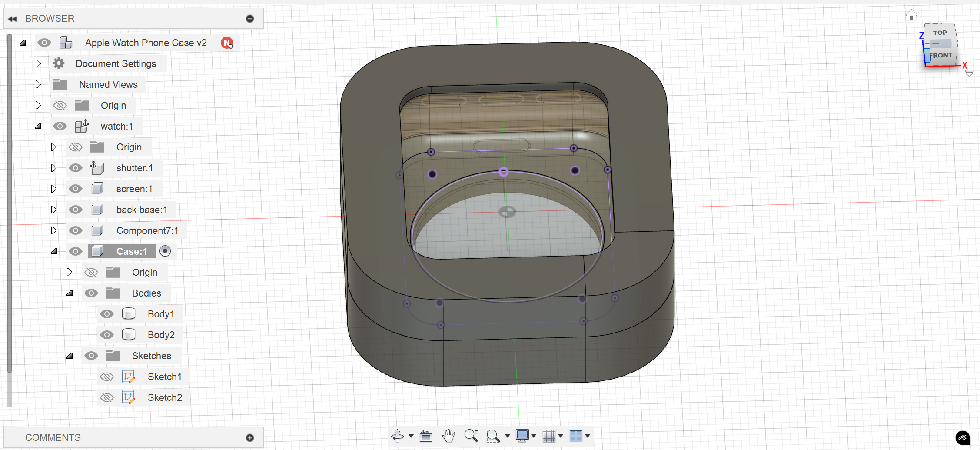The image size is (980, 450).
Task: Click the Browser panel vertical scrollbar
Action: pyautogui.click(x=10, y=203)
